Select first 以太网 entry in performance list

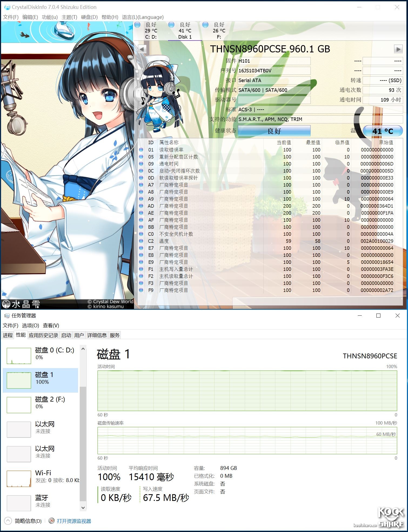[41, 429]
